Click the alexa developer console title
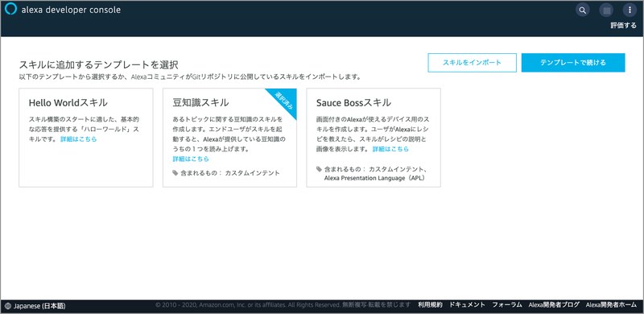This screenshot has height=314, width=644. tap(71, 10)
